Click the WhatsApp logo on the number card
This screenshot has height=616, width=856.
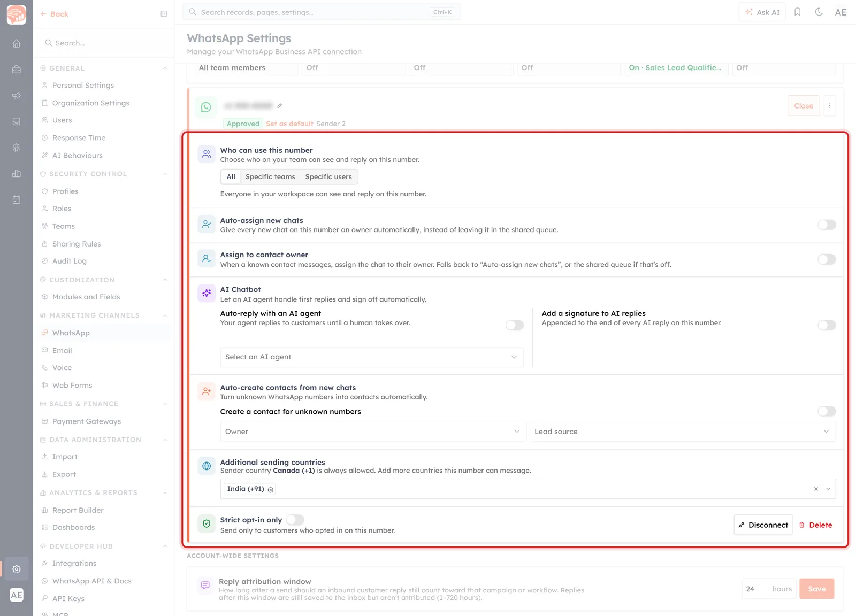(206, 107)
